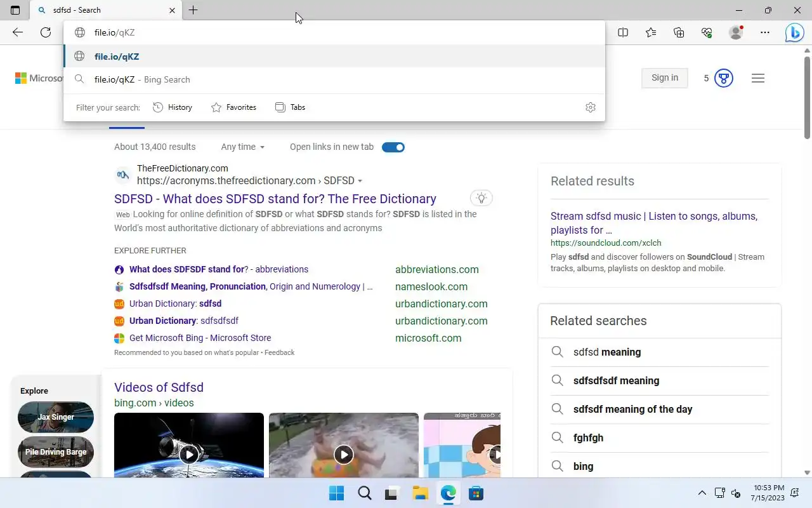Toggle Open links in new tab switch

tap(393, 147)
